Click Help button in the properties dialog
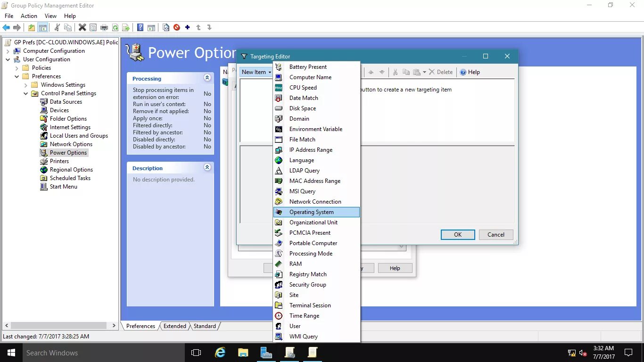This screenshot has width=644, height=362. coord(395,268)
